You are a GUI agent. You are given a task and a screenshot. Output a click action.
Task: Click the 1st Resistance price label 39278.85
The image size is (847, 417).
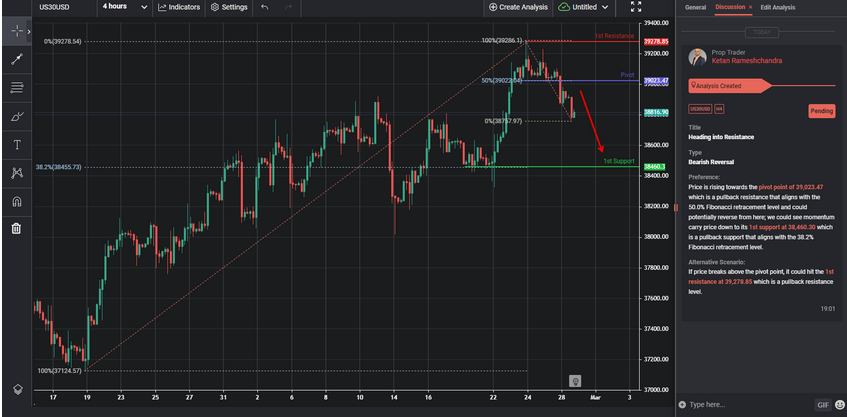pos(656,42)
